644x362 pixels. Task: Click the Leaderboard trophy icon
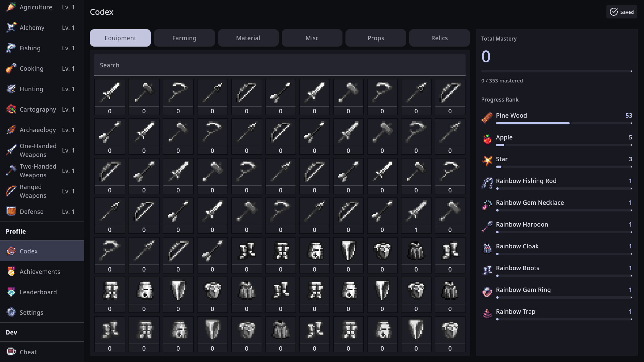coord(11,292)
